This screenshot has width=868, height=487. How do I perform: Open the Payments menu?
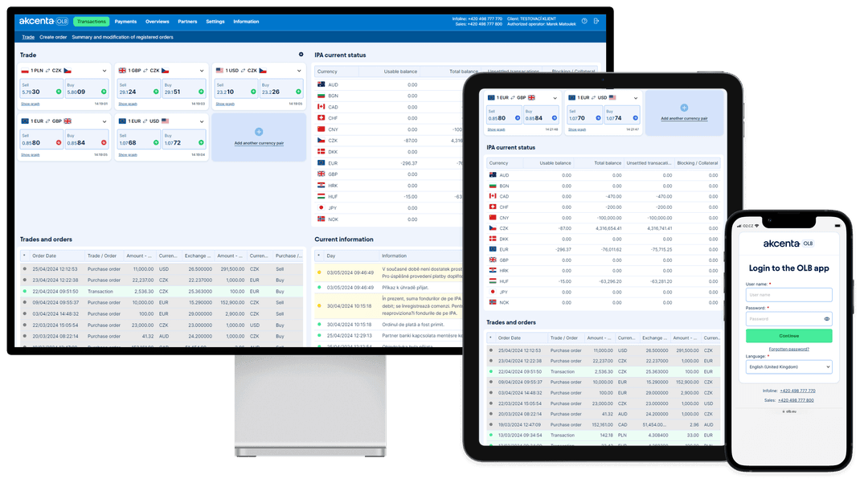(x=125, y=22)
